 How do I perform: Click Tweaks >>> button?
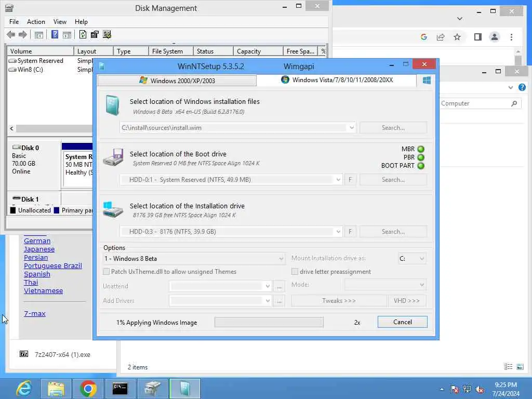(x=339, y=301)
